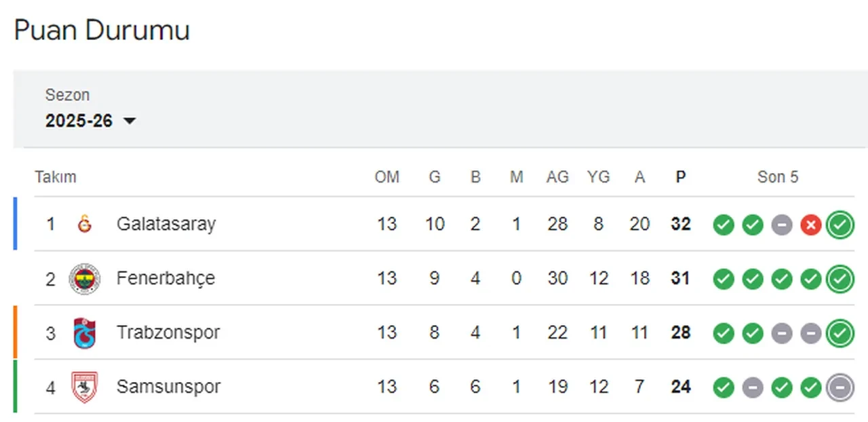Click Trabzonspor's latest circled win icon
This screenshot has width=868, height=422.
coord(840,333)
